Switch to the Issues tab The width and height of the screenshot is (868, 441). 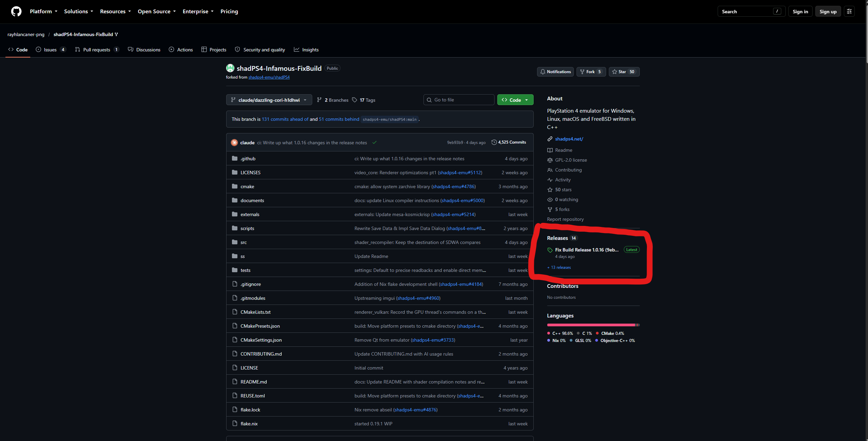pyautogui.click(x=51, y=50)
